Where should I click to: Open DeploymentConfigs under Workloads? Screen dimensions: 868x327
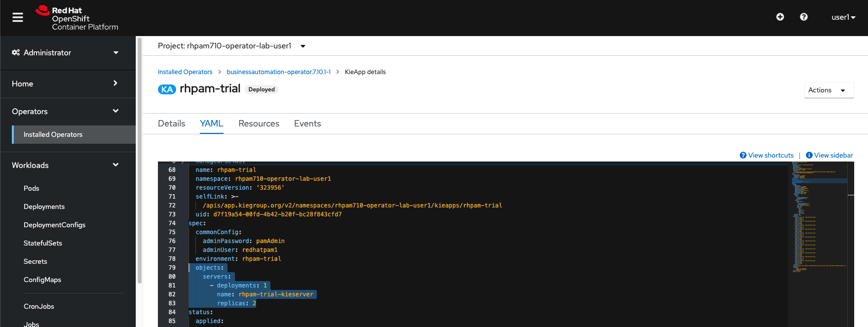(54, 225)
